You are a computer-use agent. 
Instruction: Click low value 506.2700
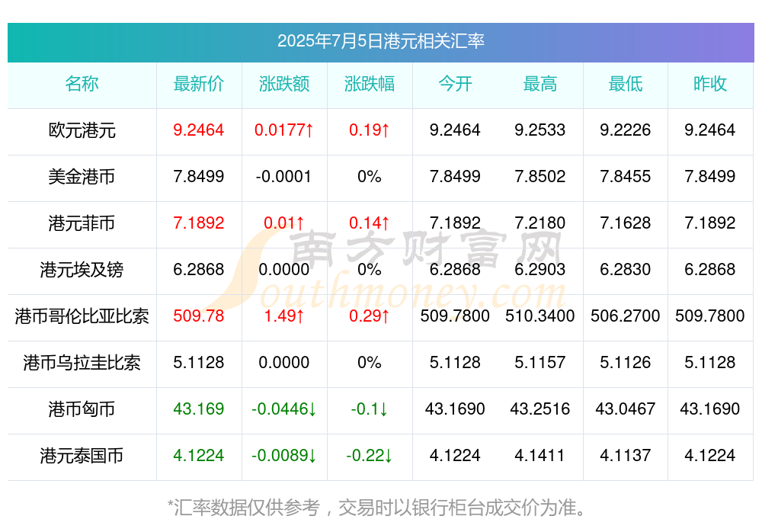(x=626, y=316)
